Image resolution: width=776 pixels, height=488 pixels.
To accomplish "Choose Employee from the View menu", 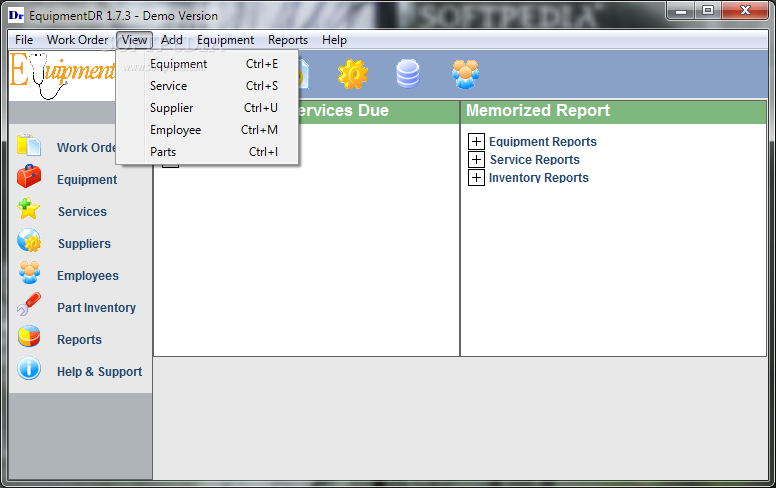I will [x=207, y=130].
